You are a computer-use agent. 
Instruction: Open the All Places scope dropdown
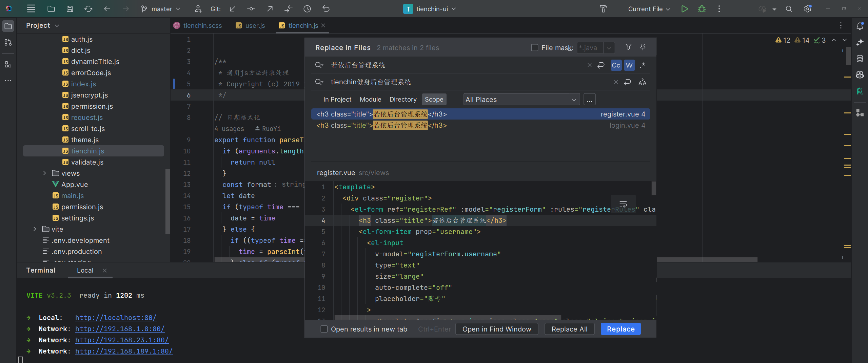click(x=521, y=100)
